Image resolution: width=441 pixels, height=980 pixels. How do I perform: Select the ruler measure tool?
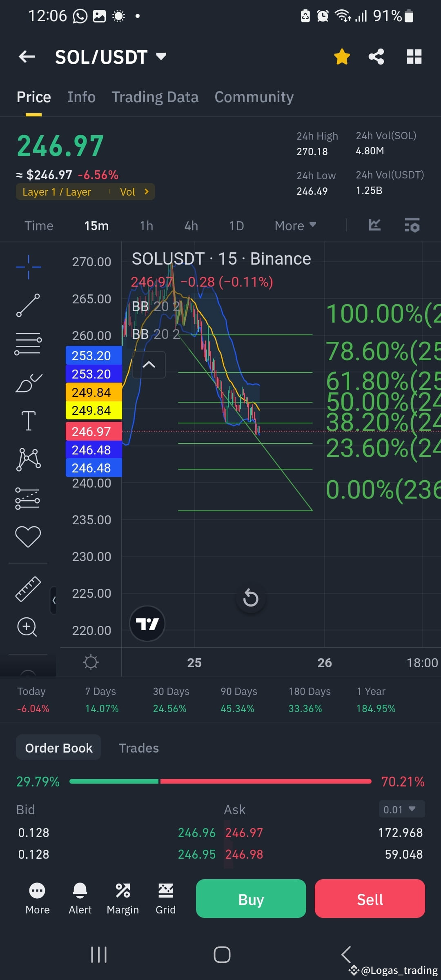(x=28, y=589)
